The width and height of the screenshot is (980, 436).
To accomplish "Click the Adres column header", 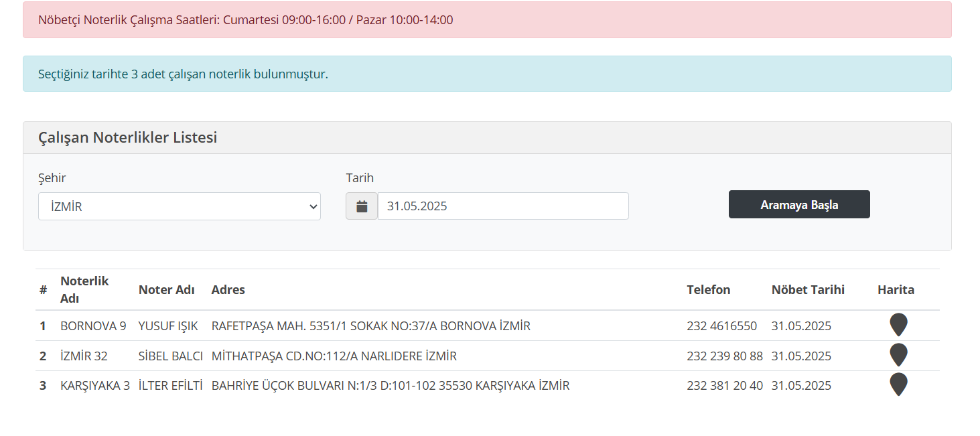I will (228, 290).
